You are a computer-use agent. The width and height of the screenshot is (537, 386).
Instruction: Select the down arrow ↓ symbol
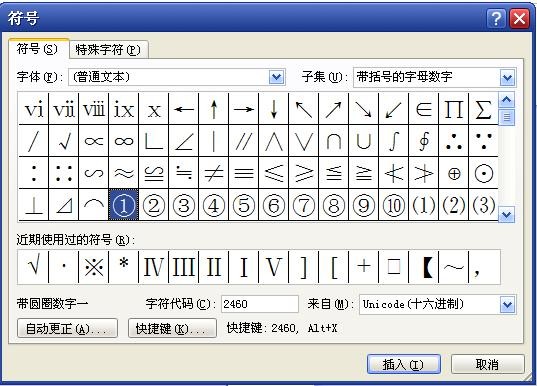point(274,109)
